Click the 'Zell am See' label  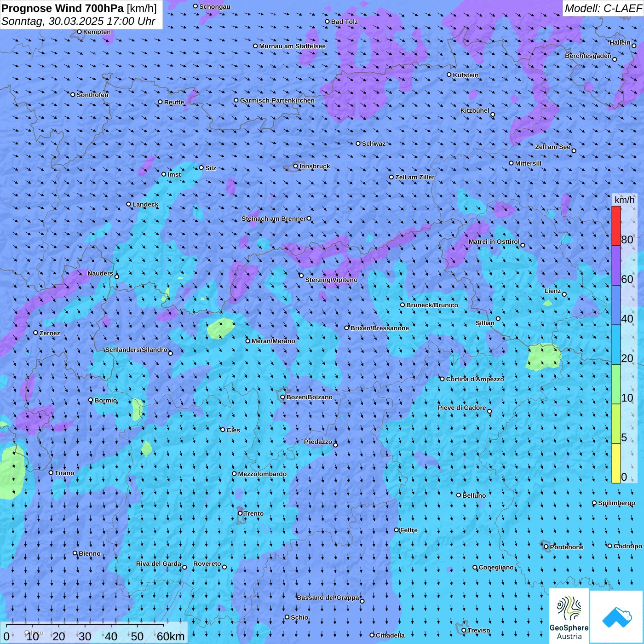click(x=552, y=147)
